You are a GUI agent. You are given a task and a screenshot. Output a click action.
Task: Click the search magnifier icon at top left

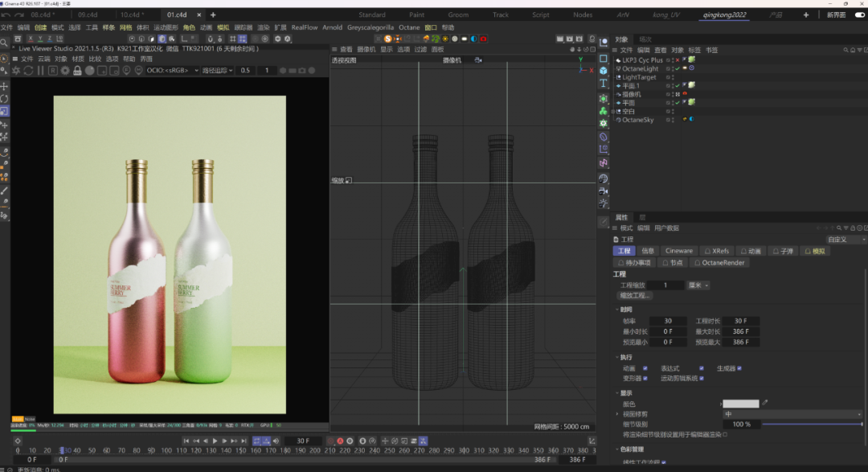point(4,43)
